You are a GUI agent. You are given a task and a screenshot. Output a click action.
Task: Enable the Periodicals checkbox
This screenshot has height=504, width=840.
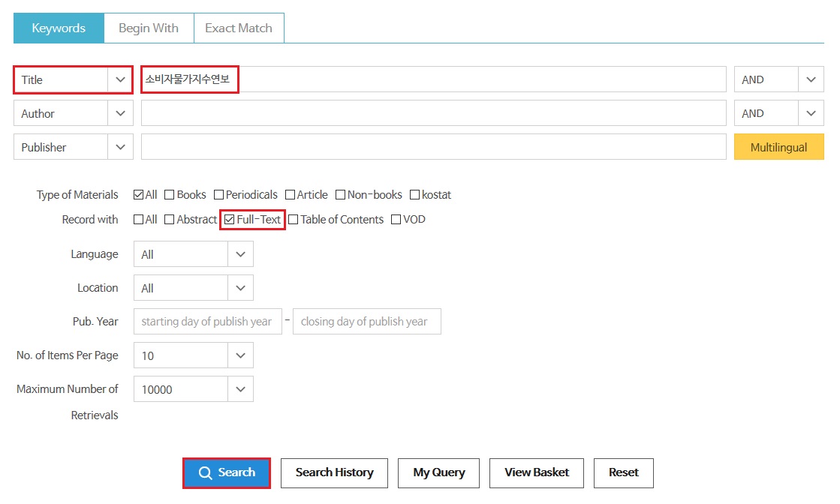pos(219,195)
